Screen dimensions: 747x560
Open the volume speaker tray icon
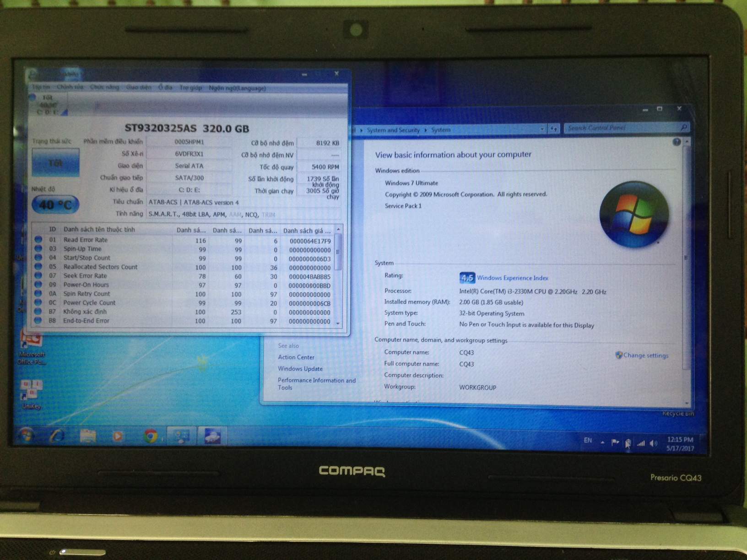(653, 443)
